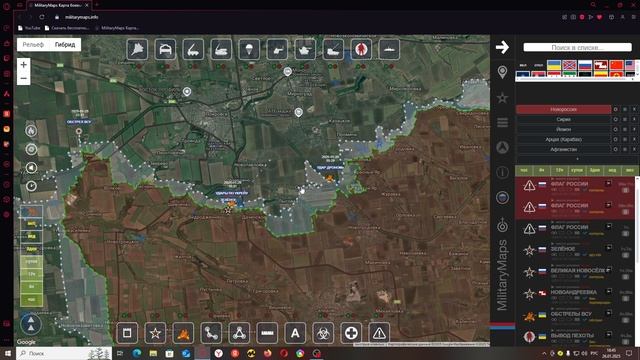Toggle checkbox on НОВОАНДРЕЕВКА event row
The width and height of the screenshot is (640, 360).
(626, 298)
